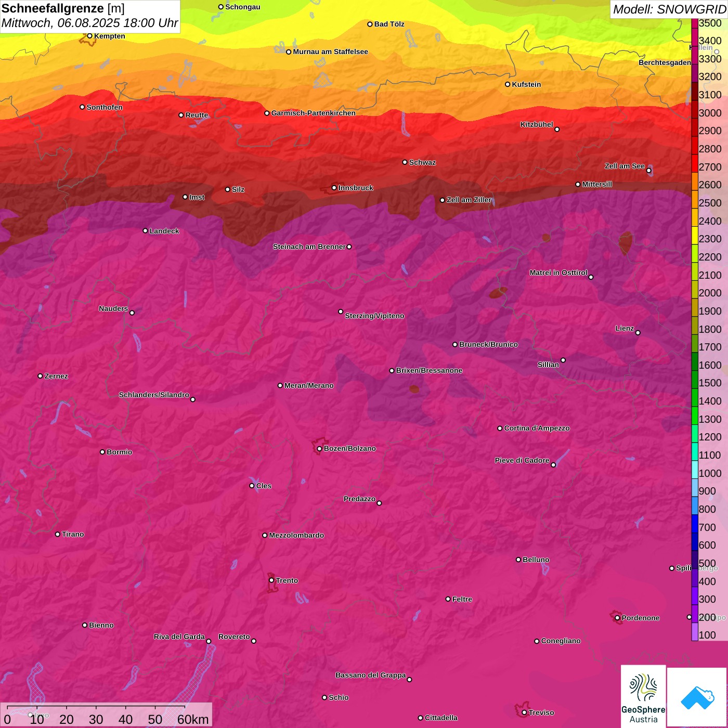Click the Cles label

coord(264,486)
